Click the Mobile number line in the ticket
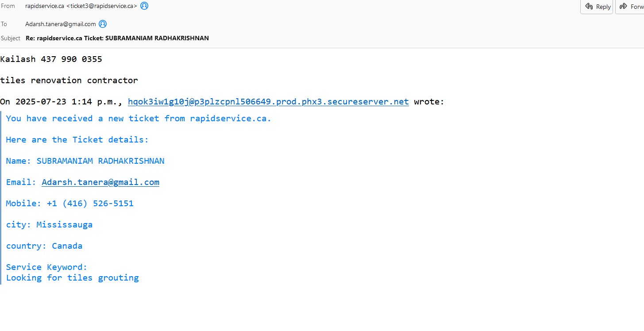The height and width of the screenshot is (331, 644). pyautogui.click(x=69, y=204)
